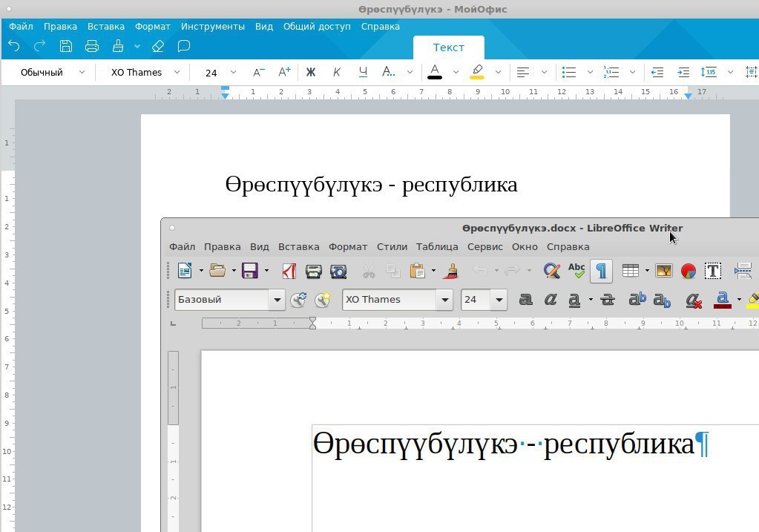
Task: Export document as PDF in LibreOffice
Action: tap(289, 271)
